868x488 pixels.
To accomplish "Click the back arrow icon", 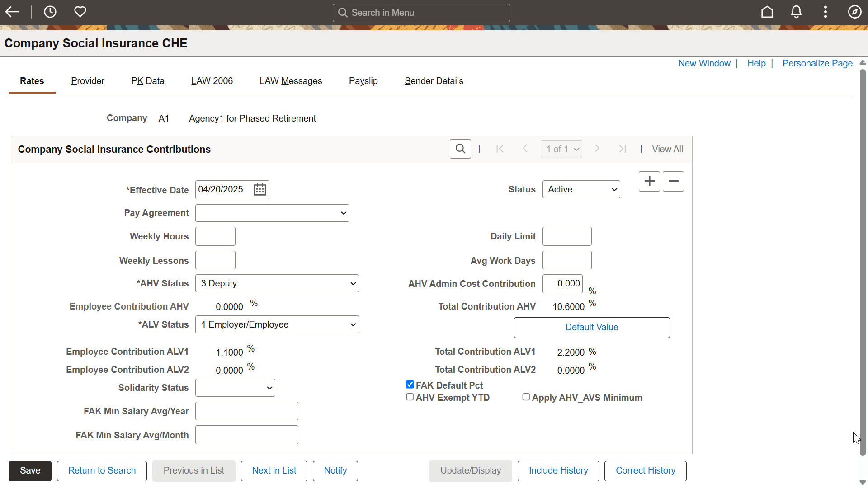I will click(x=13, y=12).
